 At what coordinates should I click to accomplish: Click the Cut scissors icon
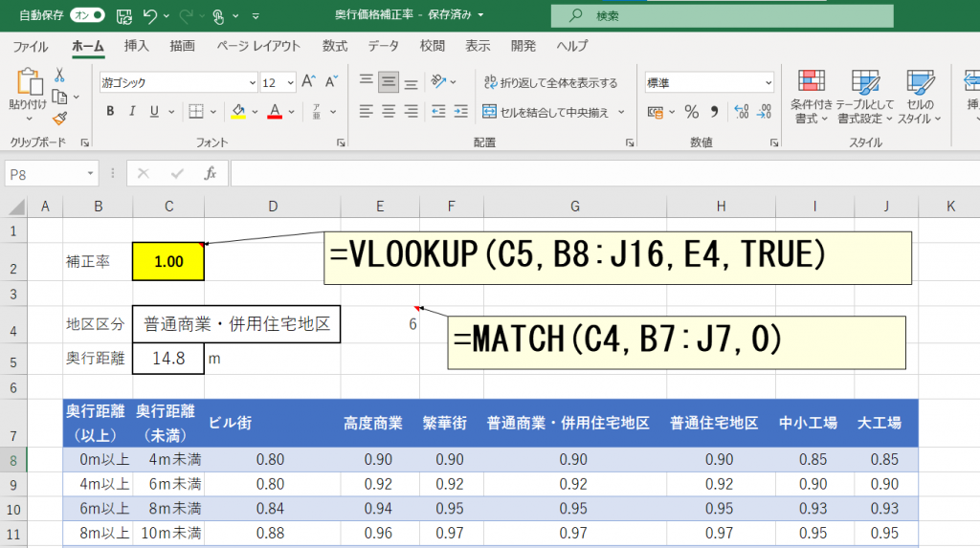(59, 75)
